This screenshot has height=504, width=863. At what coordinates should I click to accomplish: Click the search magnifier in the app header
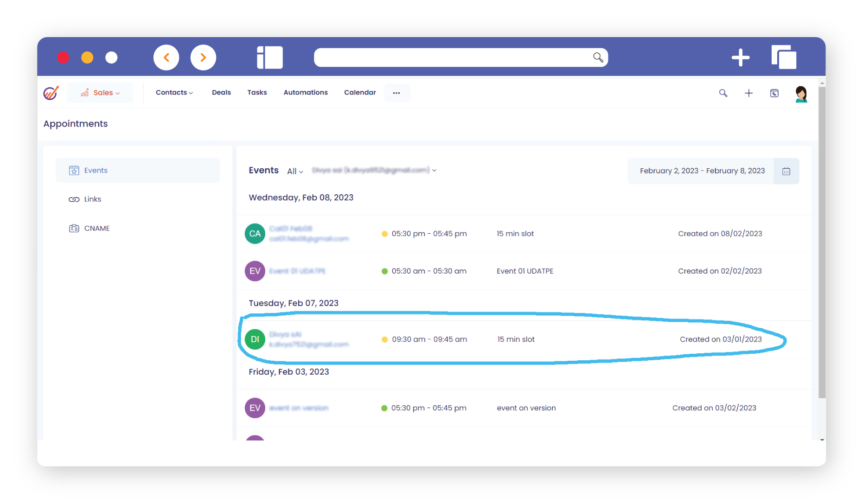pos(723,93)
